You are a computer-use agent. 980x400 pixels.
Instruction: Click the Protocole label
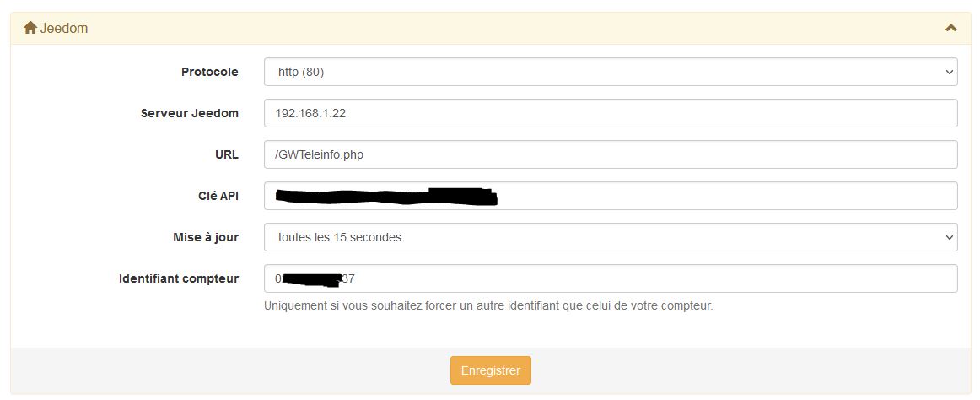click(209, 72)
